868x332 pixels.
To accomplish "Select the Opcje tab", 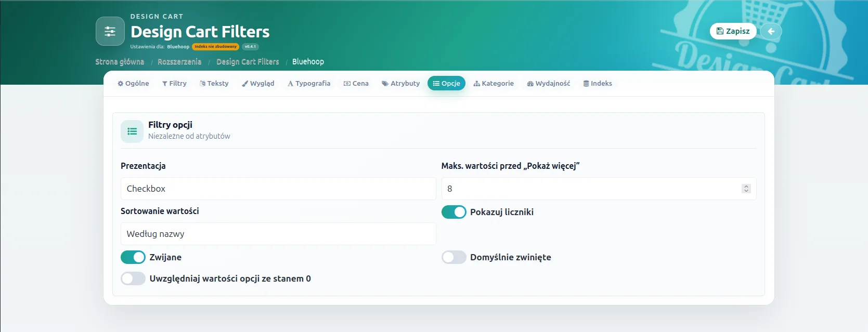I will click(447, 83).
